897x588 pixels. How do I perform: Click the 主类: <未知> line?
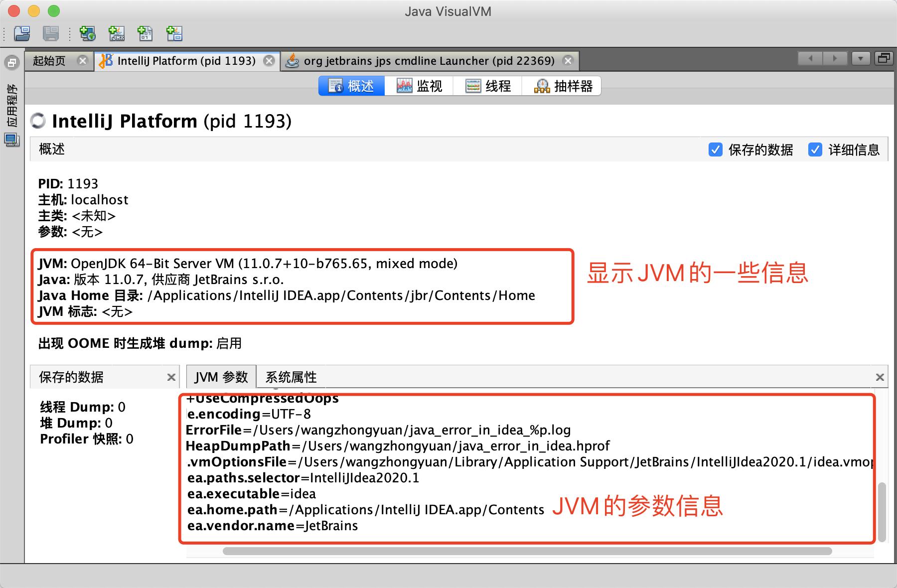coord(77,216)
